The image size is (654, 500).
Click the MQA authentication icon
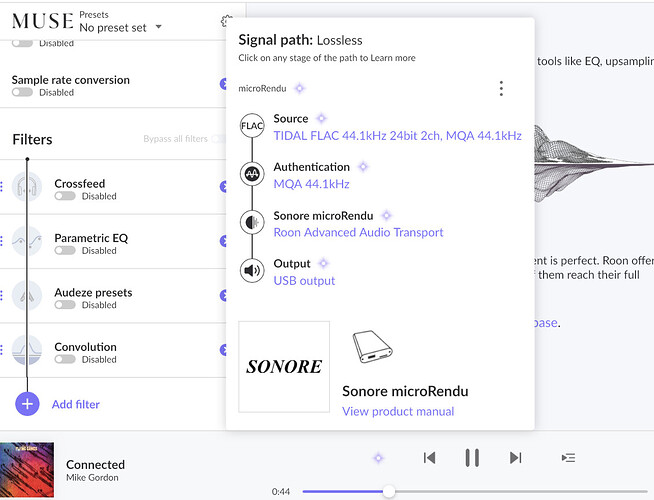tap(252, 175)
